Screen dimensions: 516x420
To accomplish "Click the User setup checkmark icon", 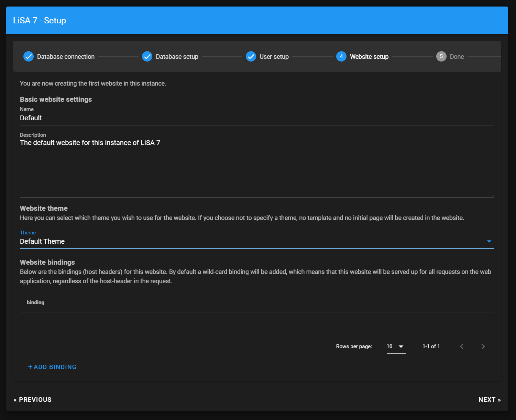I will point(251,56).
